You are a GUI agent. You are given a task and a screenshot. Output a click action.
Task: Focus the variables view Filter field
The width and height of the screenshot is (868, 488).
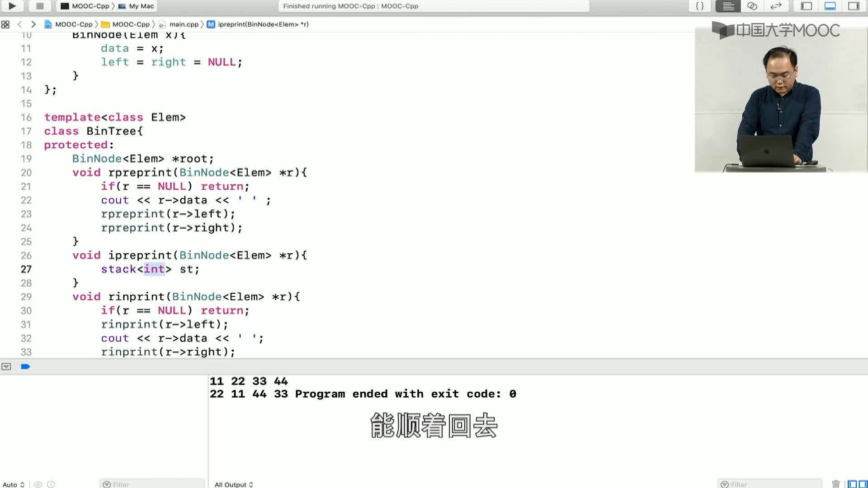pyautogui.click(x=152, y=484)
